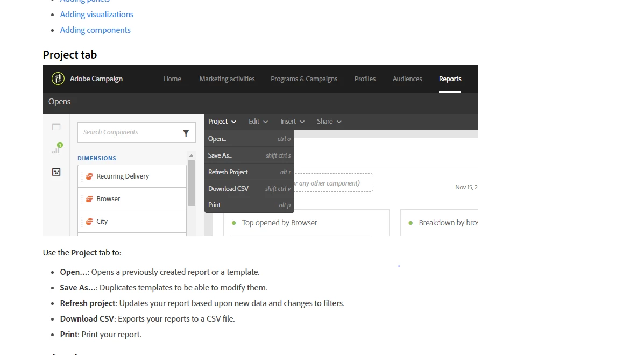644x355 pixels.
Task: Click the Opens report title
Action: point(59,102)
